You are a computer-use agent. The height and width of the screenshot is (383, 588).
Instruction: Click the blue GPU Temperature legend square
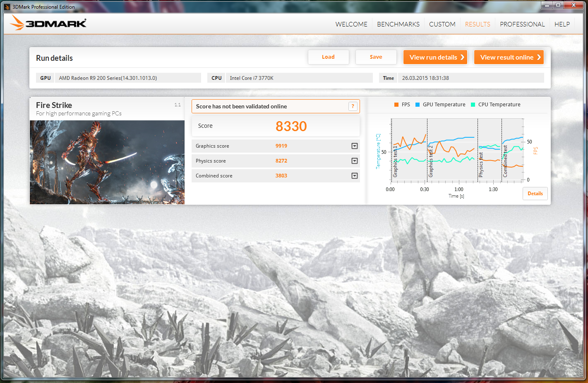[418, 105]
